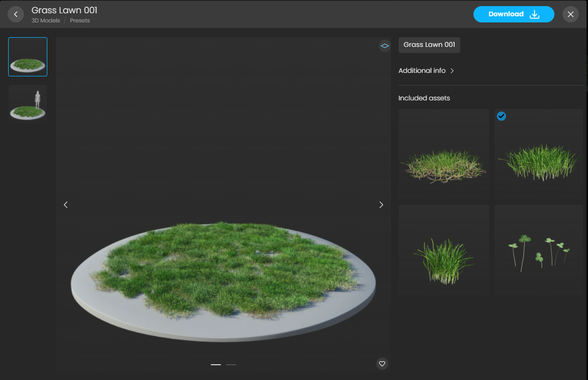Show the next preview image
The image size is (588, 380).
(x=381, y=205)
